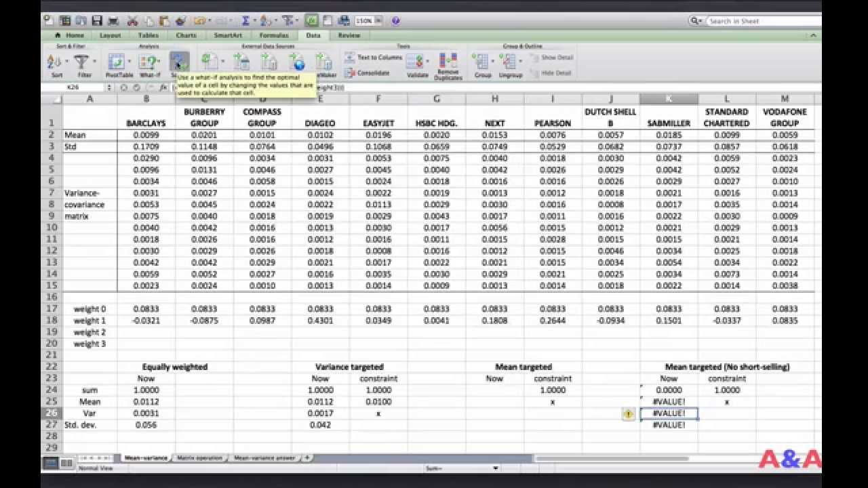
Task: Open the Group dropdown arrow
Action: click(x=494, y=62)
